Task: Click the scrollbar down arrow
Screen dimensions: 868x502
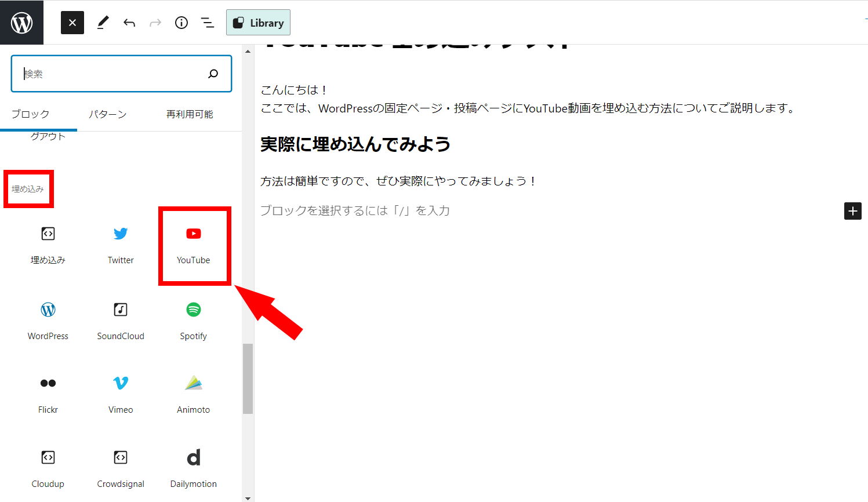Action: [x=248, y=497]
